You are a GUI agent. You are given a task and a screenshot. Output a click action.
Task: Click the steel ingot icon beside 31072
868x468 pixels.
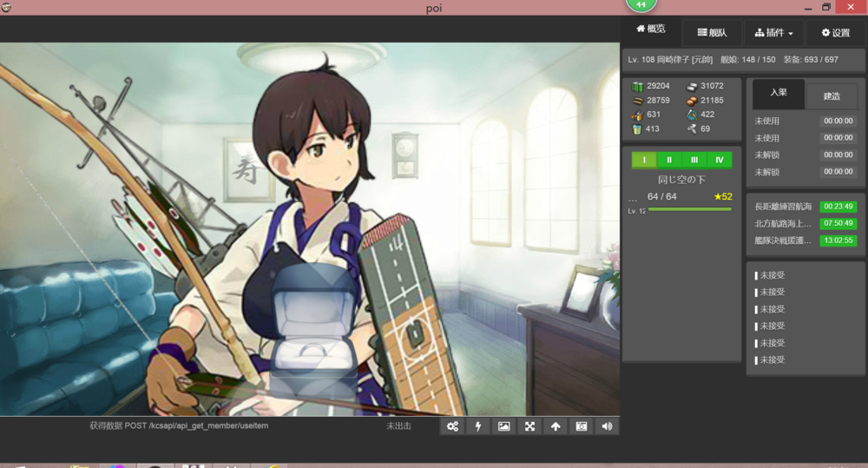[692, 87]
